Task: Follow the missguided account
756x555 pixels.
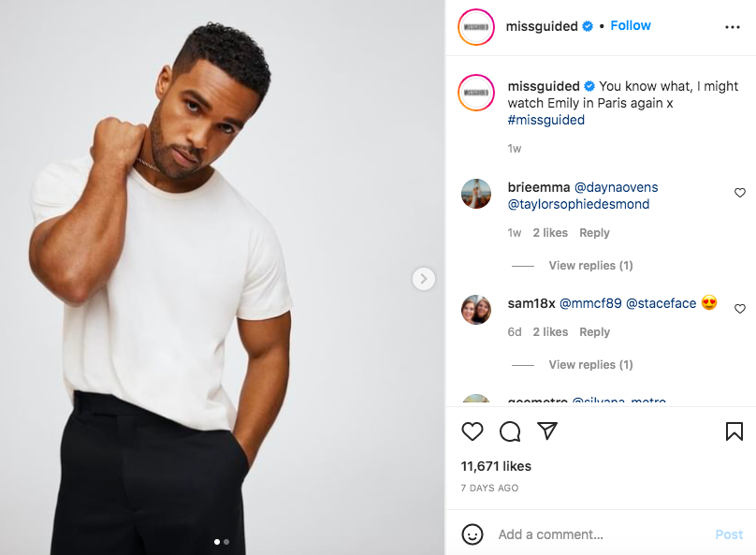Action: click(x=631, y=26)
